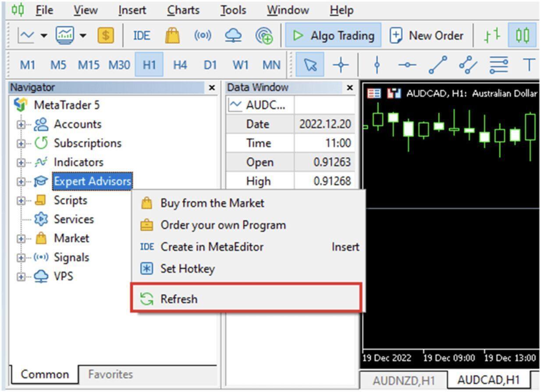Switch to bar chart icon
This screenshot has width=547, height=392.
point(491,36)
